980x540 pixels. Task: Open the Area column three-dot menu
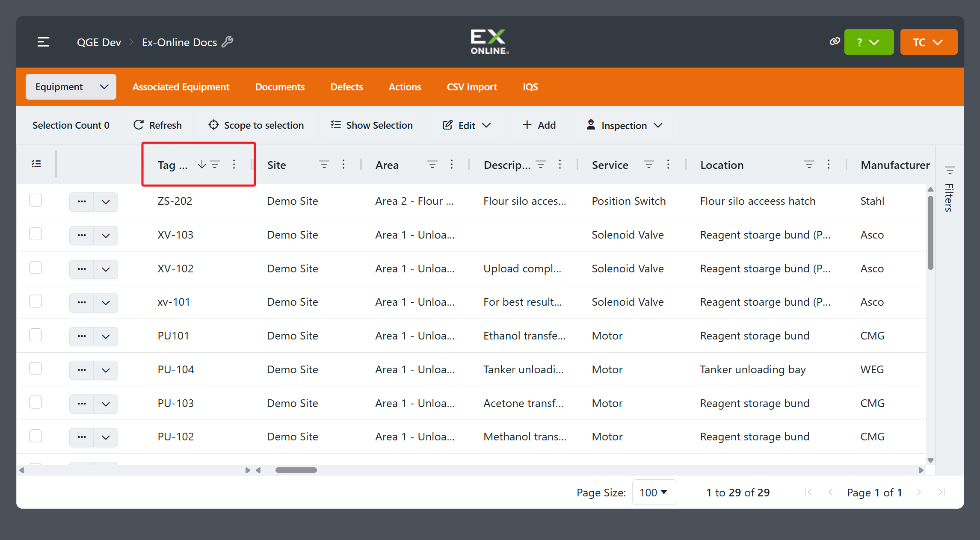click(452, 165)
